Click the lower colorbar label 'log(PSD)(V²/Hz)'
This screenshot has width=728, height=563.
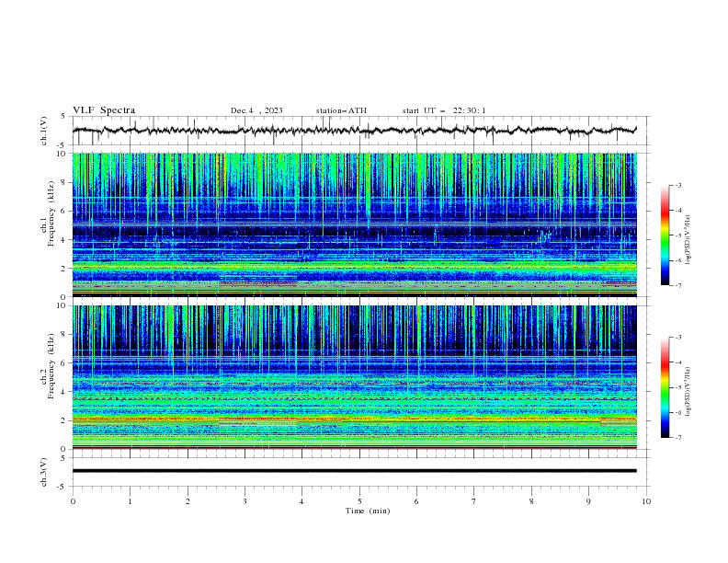688,391
